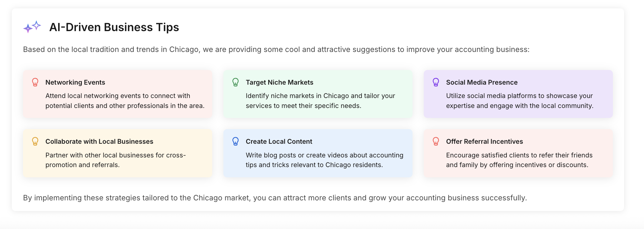This screenshot has width=644, height=229.
Task: Click the red lightbulb beside Offer Referral Incentives
Action: [x=436, y=141]
